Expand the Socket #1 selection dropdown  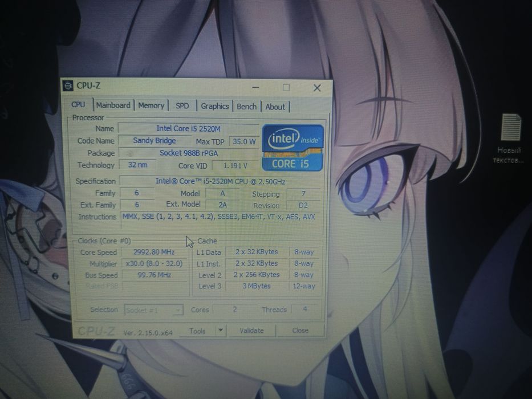tap(154, 310)
